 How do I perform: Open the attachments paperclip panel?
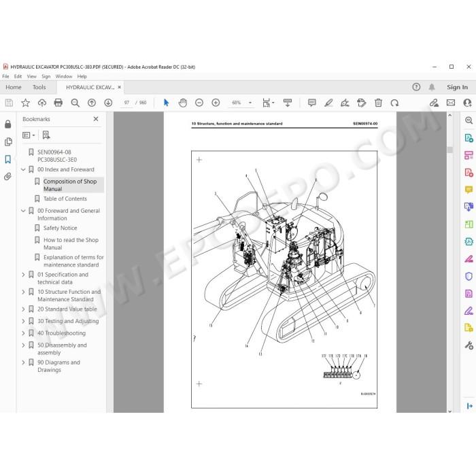8,176
